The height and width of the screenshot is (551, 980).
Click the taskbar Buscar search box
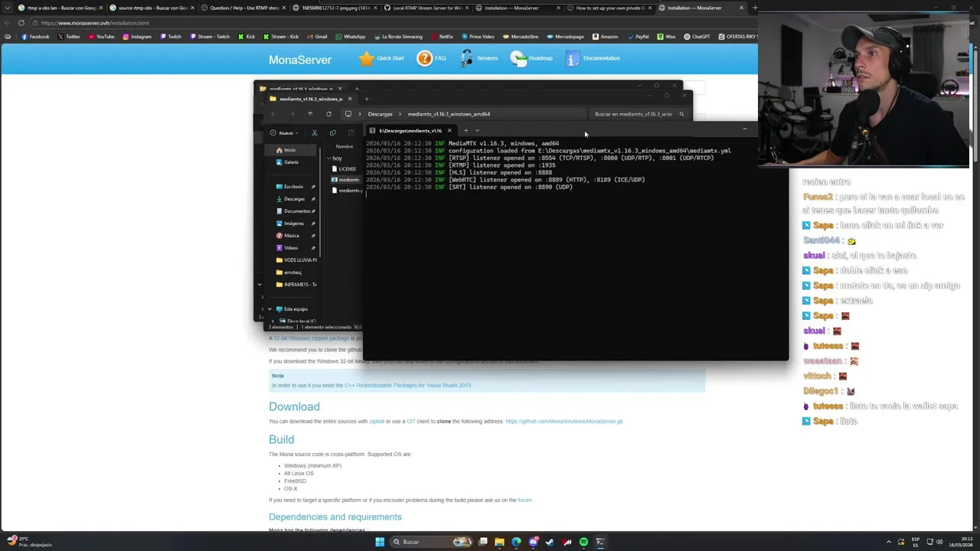click(431, 542)
